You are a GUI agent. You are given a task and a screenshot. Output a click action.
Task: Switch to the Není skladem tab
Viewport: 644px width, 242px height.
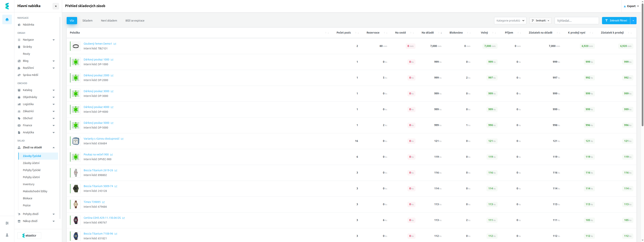pyautogui.click(x=109, y=20)
